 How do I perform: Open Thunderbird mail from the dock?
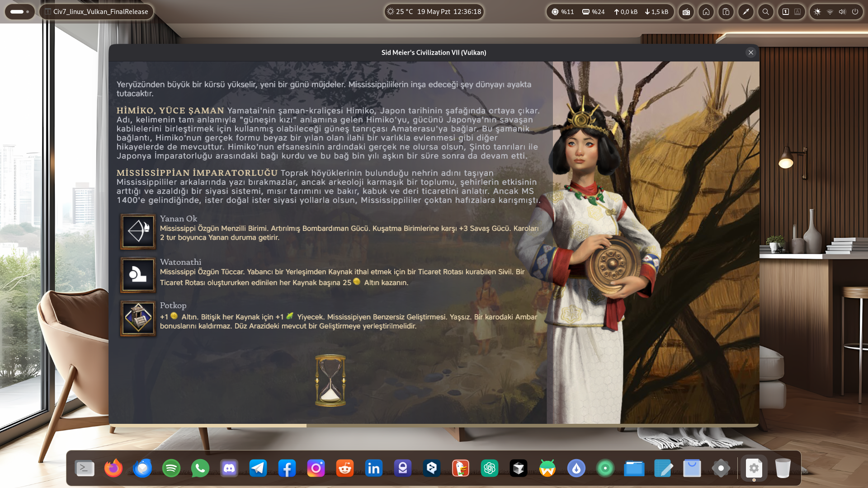coord(142,469)
